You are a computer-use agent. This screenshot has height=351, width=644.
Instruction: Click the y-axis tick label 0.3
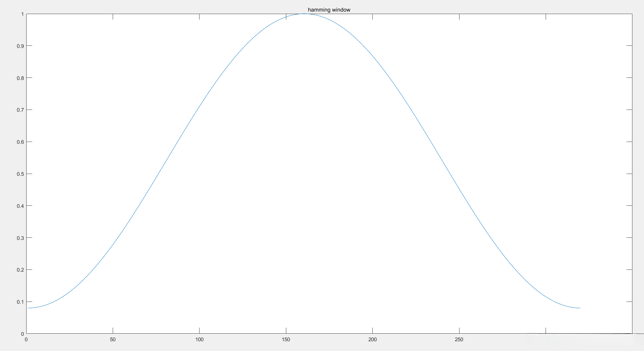pos(20,238)
